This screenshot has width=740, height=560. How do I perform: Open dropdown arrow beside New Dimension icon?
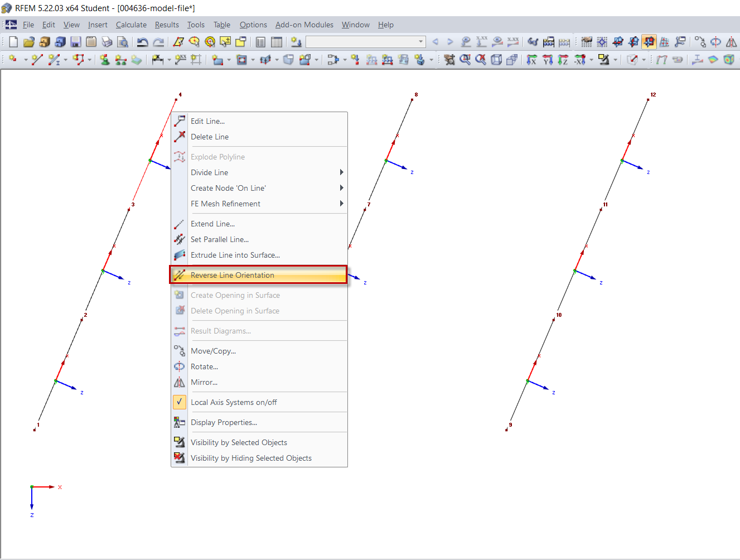(x=169, y=60)
